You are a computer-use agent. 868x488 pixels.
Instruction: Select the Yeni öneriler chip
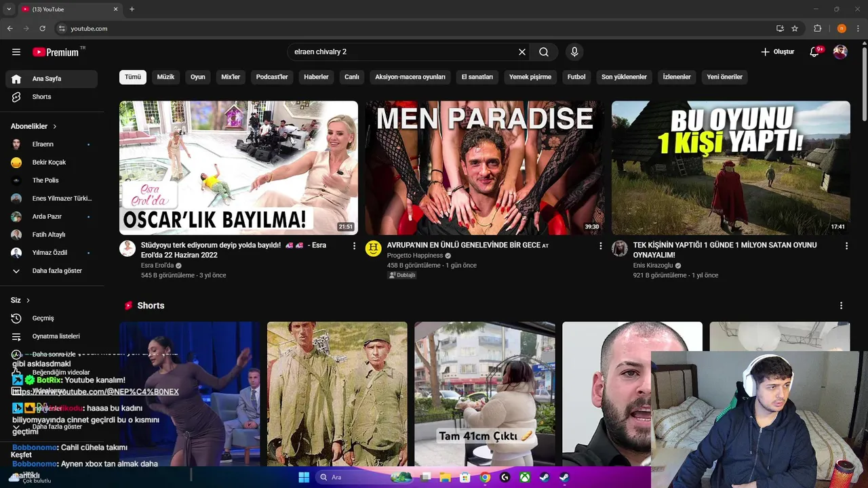tap(725, 77)
